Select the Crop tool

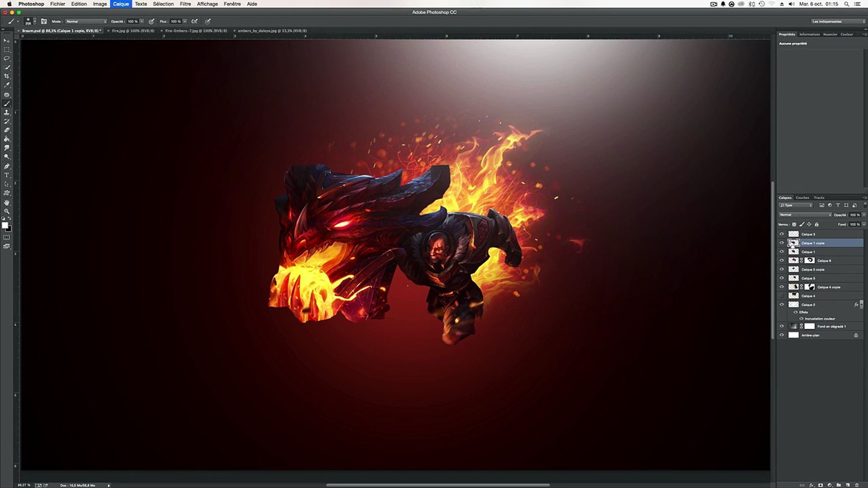pyautogui.click(x=7, y=76)
